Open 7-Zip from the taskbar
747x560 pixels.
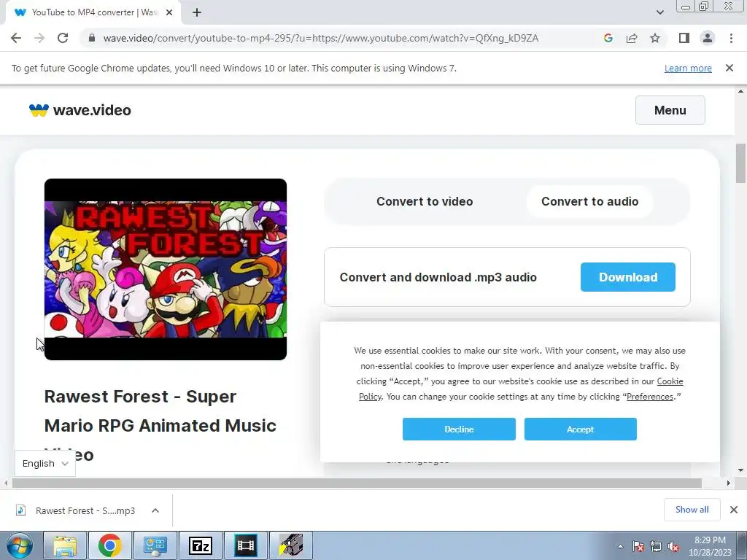click(x=201, y=545)
